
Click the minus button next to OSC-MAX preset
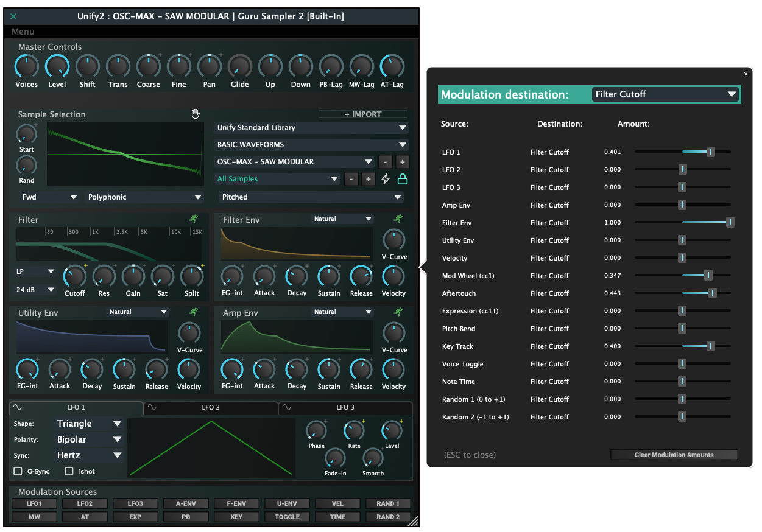[385, 162]
